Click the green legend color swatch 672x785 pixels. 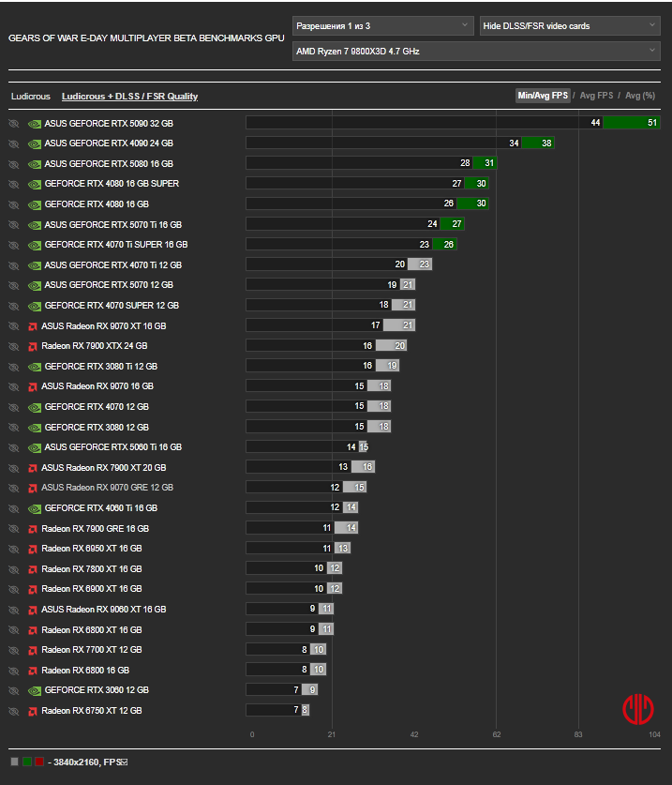(27, 762)
